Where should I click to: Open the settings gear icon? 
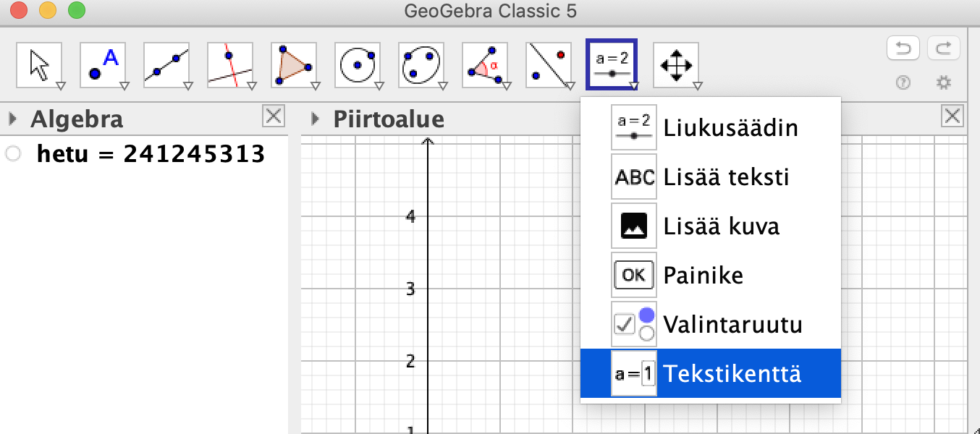(x=943, y=82)
